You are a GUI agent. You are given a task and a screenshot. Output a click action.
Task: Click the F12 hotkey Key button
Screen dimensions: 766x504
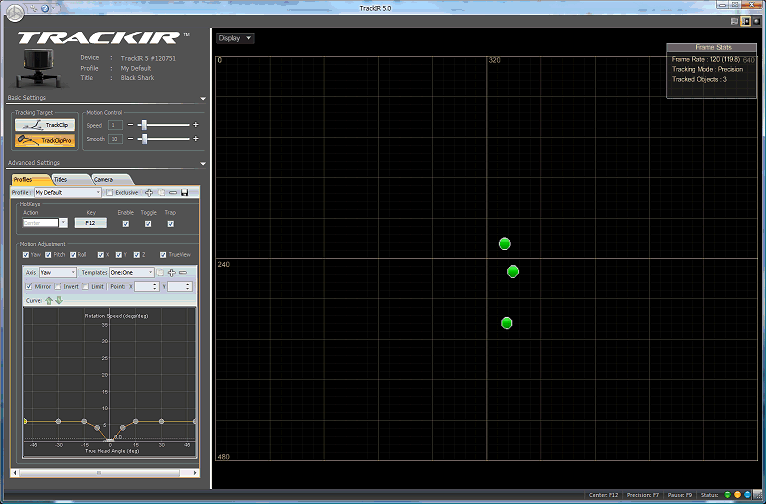[90, 223]
